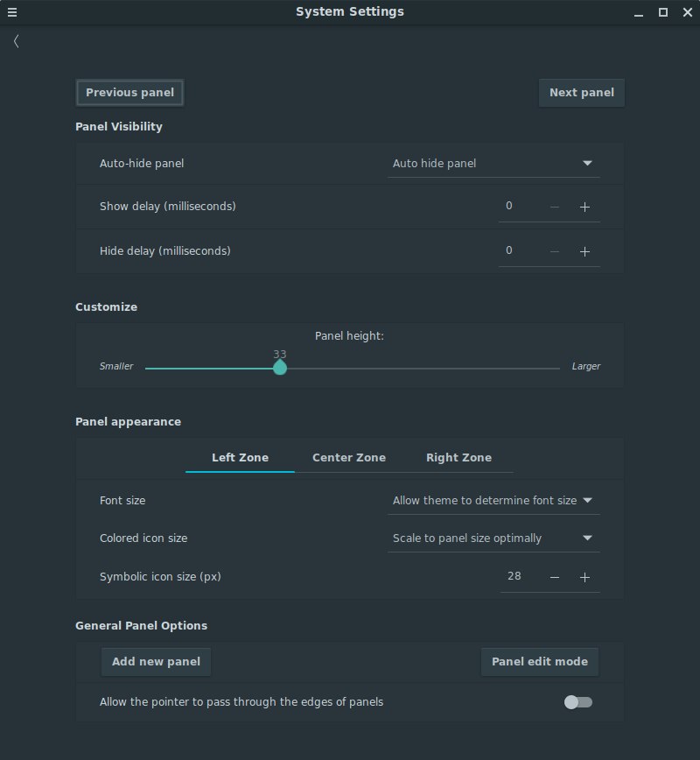Switch to the Right Zone tab
The image size is (700, 760).
[458, 458]
